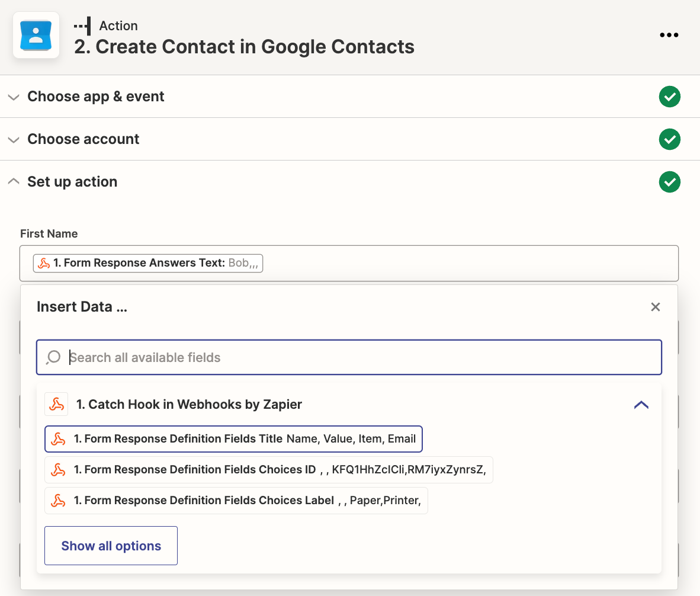Screen dimensions: 700x596
Task: Click the green checkmark beside Set up action
Action: (669, 182)
